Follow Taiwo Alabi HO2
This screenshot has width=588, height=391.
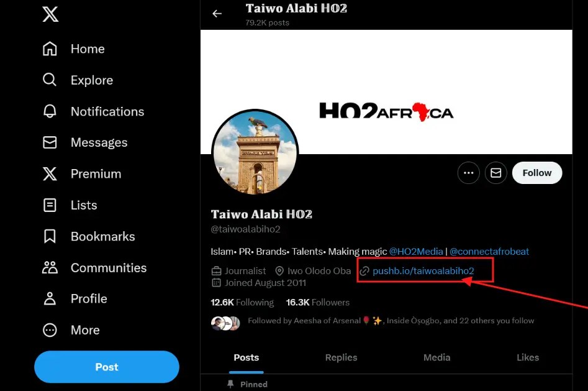point(537,173)
